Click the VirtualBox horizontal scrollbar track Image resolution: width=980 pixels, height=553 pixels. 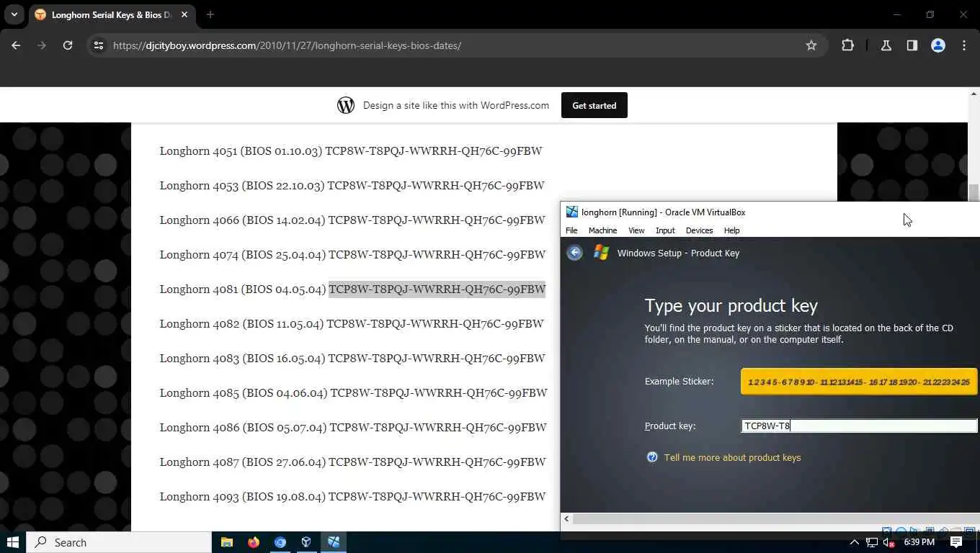coord(776,518)
